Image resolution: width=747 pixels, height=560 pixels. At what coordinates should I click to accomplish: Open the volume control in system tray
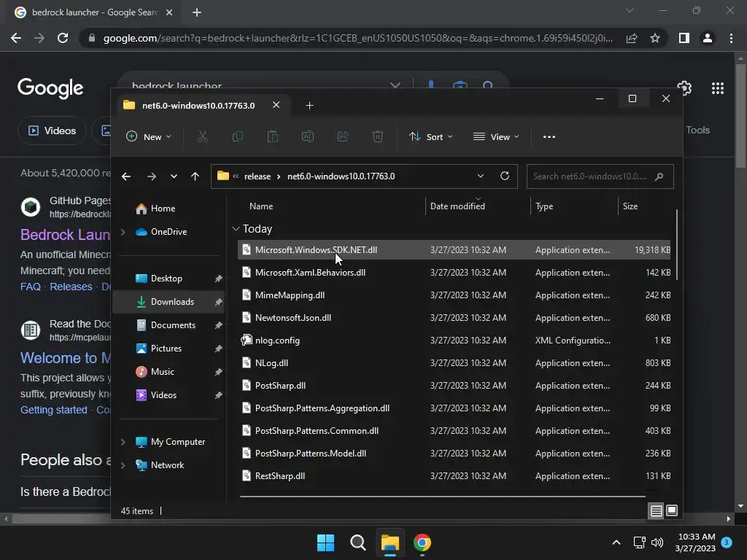(657, 542)
